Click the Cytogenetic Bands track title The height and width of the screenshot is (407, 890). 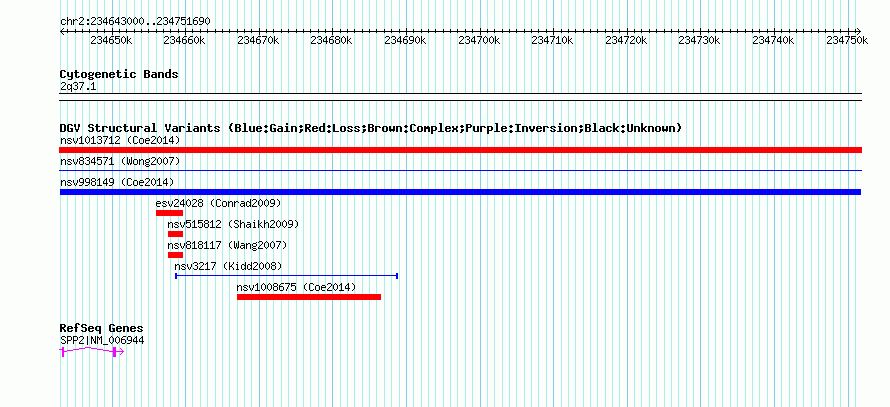(x=119, y=74)
